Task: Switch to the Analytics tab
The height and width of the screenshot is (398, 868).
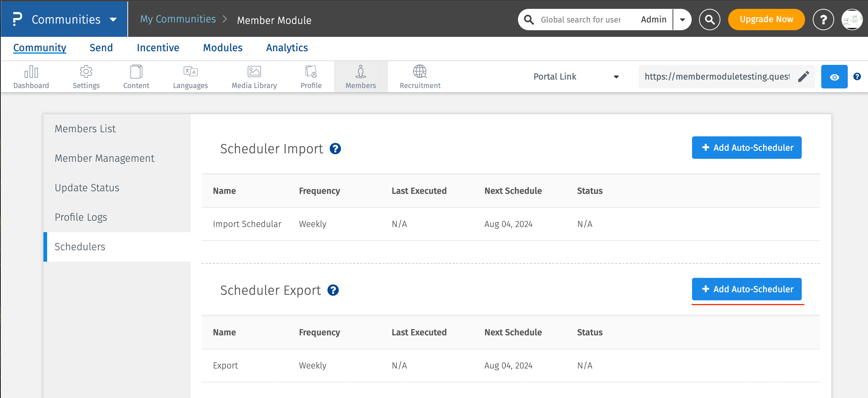Action: [287, 48]
